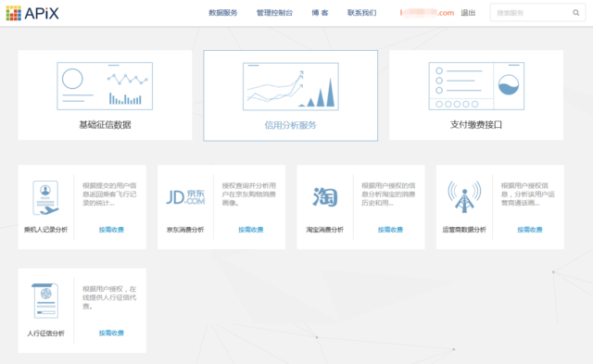Open 京东消费分析 service title
This screenshot has width=593, height=364.
pyautogui.click(x=185, y=230)
